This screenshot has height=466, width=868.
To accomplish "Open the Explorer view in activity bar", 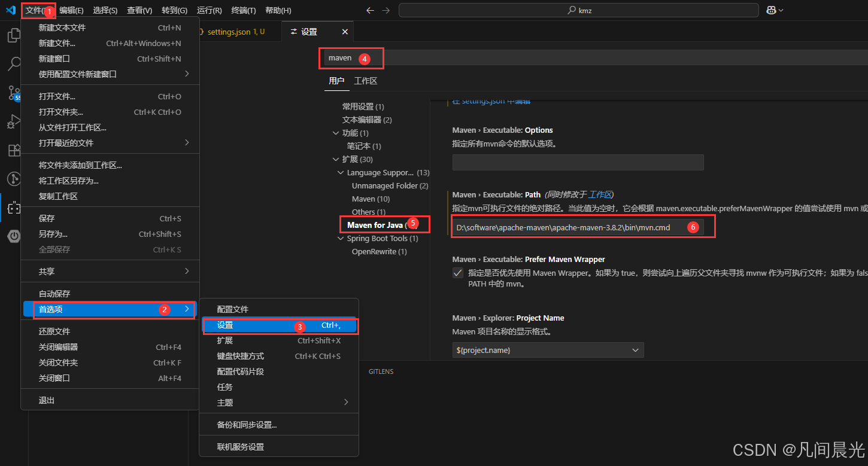I will coord(14,36).
